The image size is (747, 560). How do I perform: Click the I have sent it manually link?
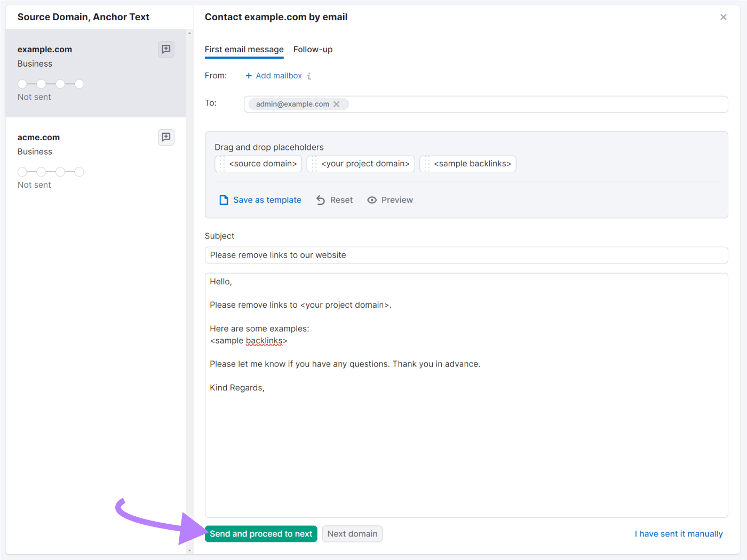[678, 533]
